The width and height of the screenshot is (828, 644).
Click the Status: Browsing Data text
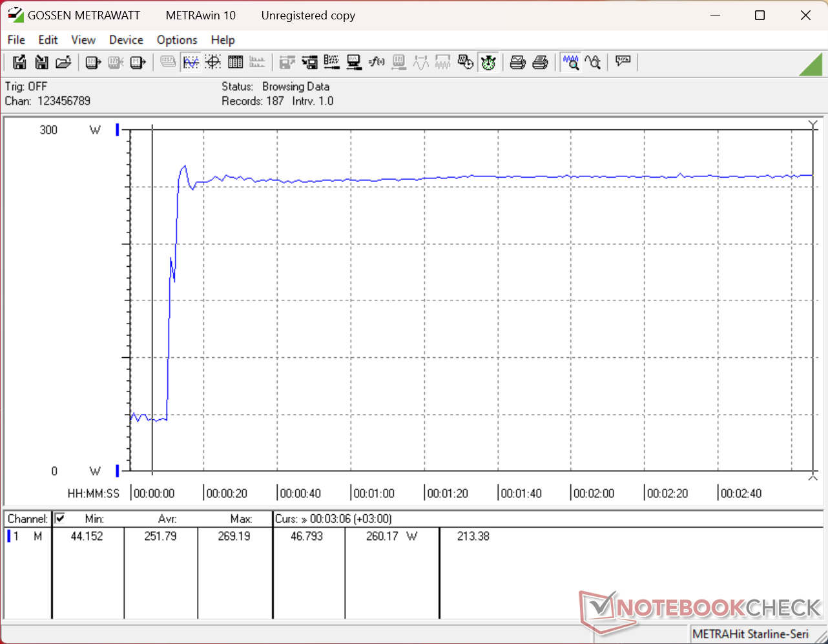point(275,87)
